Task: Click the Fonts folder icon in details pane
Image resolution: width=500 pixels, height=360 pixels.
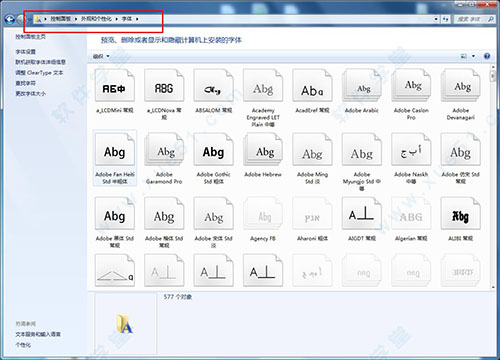Action: click(x=125, y=323)
